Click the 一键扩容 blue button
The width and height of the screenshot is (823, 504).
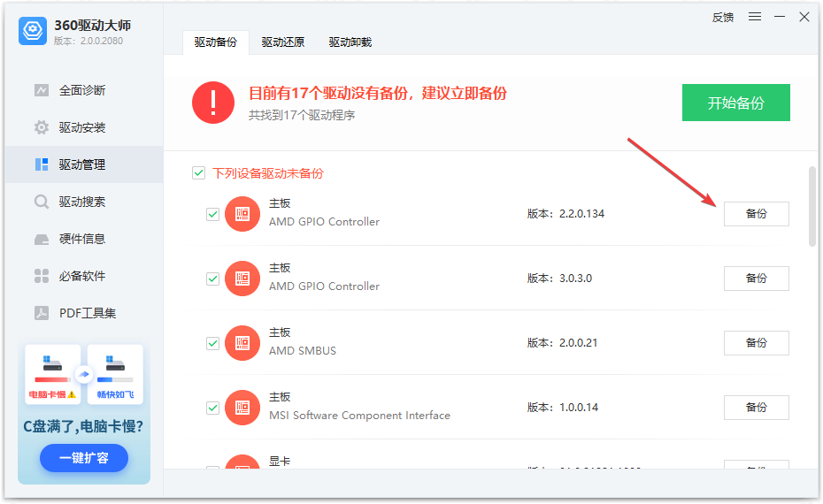click(84, 458)
